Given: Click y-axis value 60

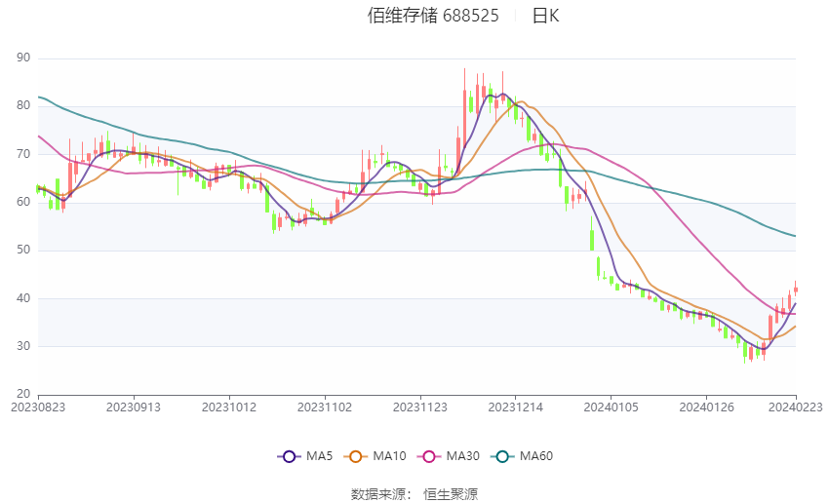Looking at the screenshot, I should pyautogui.click(x=23, y=202).
